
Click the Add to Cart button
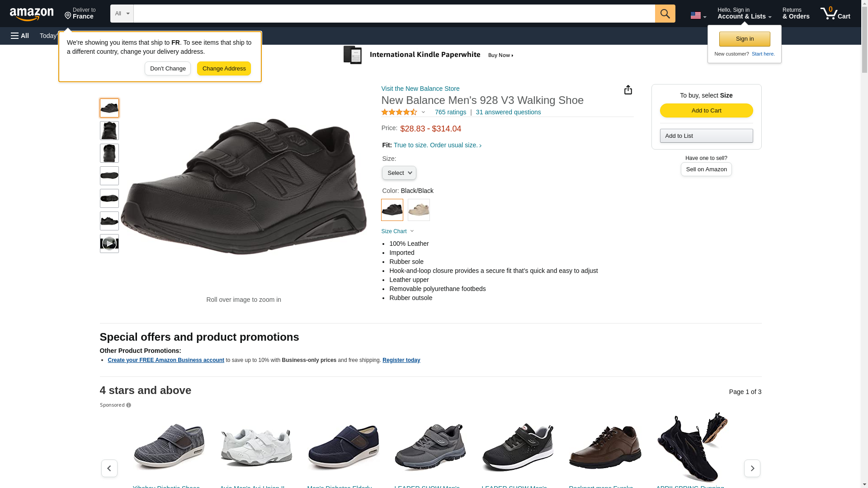pyautogui.click(x=706, y=111)
